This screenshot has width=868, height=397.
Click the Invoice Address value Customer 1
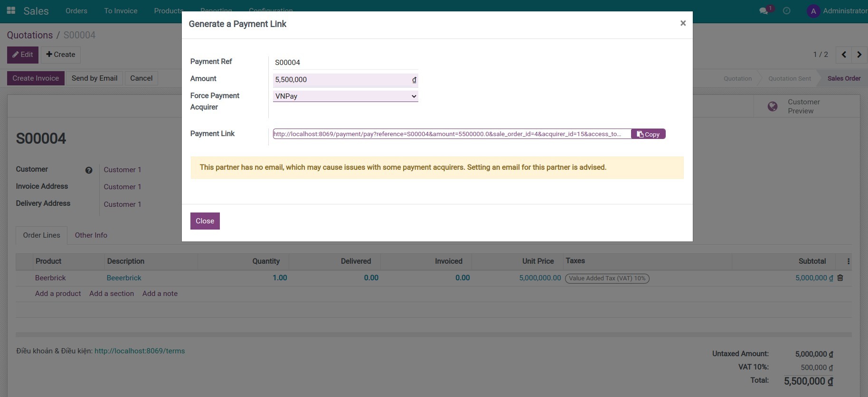pos(123,187)
